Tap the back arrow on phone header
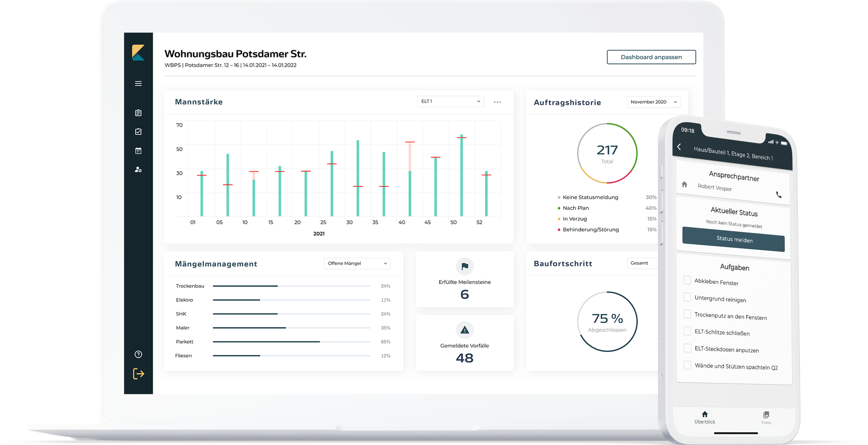 [x=679, y=147]
